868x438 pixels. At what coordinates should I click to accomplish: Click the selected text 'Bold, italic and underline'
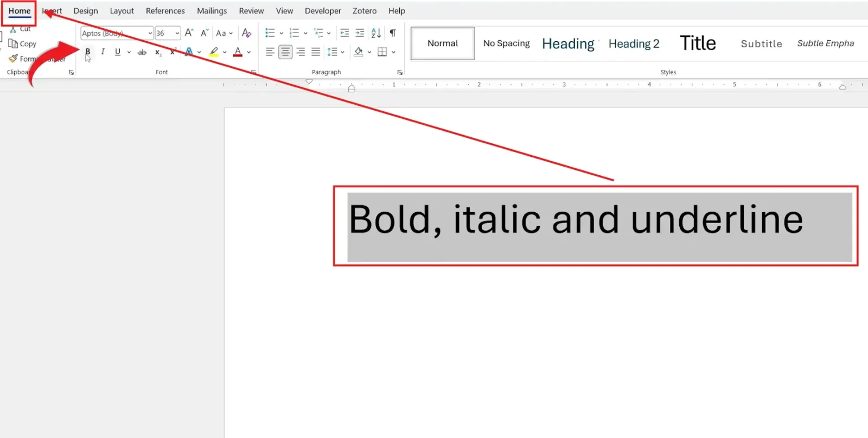pyautogui.click(x=576, y=220)
